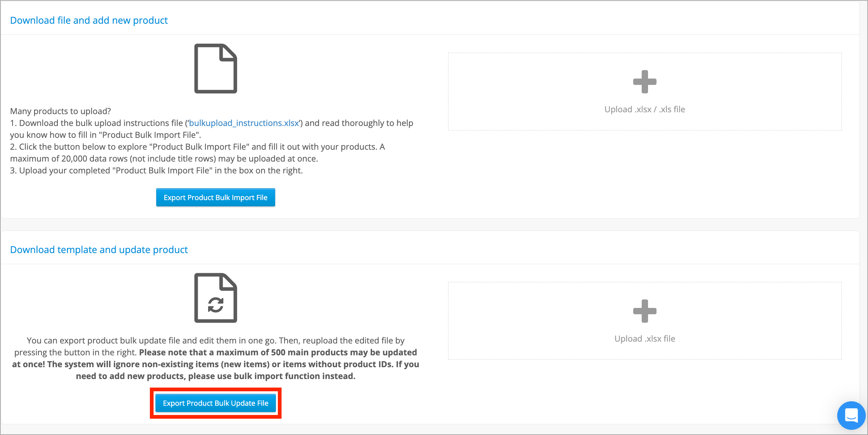The image size is (868, 435).
Task: Click the plus icon above 'Upload .xlsx / .xls file'
Action: pyautogui.click(x=645, y=82)
